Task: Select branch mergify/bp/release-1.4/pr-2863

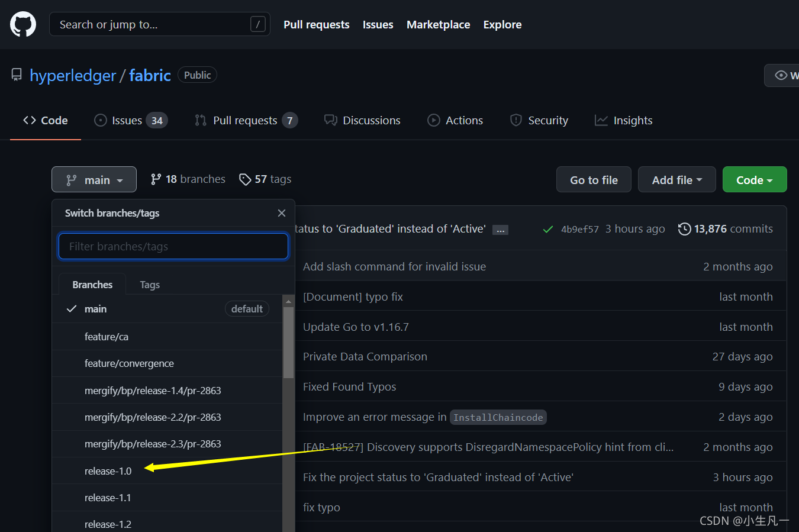Action: [x=167, y=391]
